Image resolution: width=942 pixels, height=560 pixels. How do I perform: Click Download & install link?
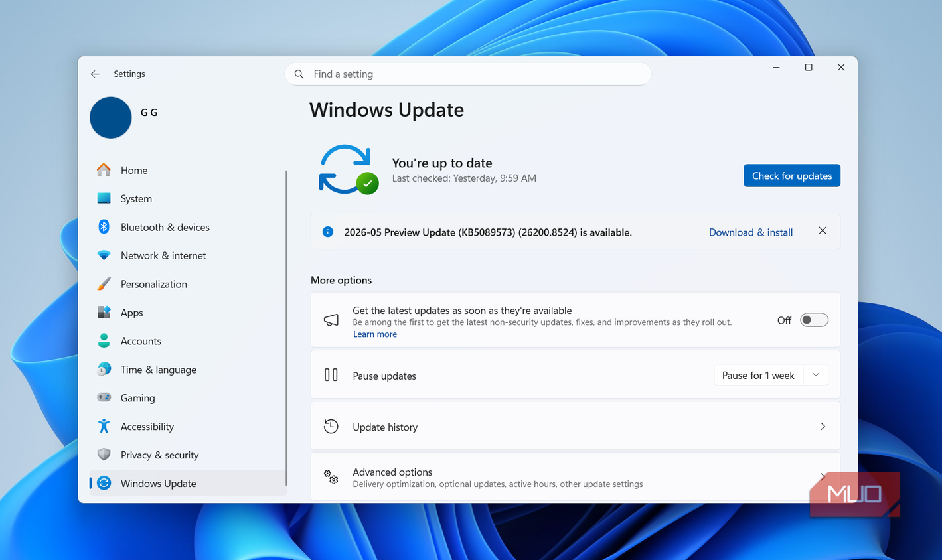[750, 232]
